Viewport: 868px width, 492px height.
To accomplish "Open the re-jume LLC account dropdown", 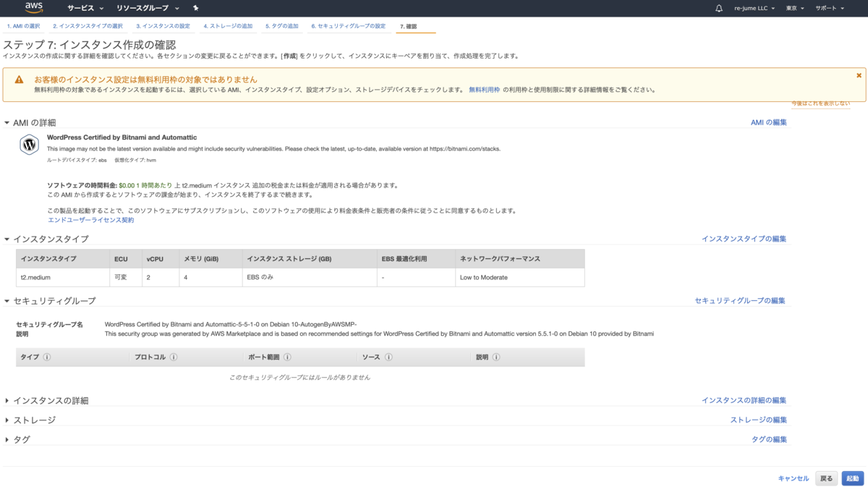I will point(750,8).
